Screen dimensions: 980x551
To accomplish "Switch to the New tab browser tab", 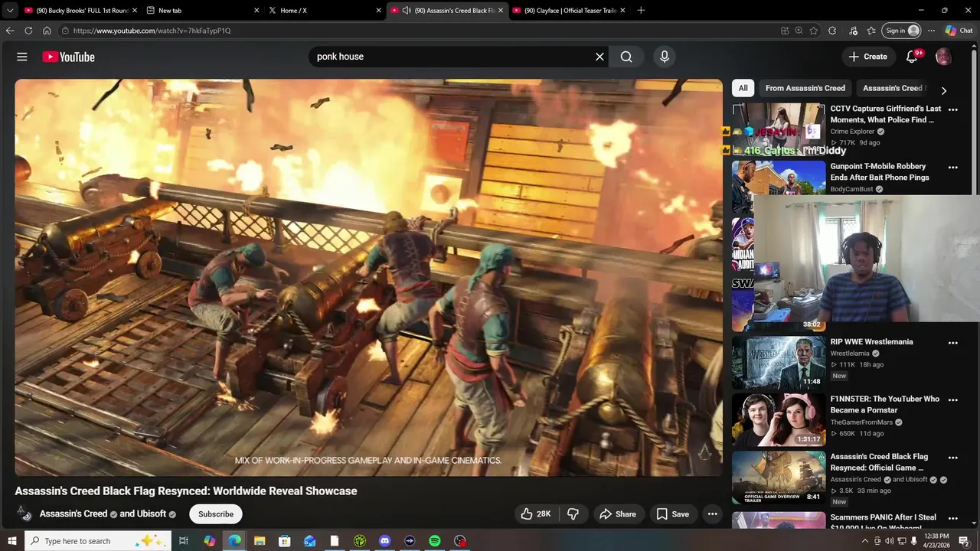I will pos(202,11).
